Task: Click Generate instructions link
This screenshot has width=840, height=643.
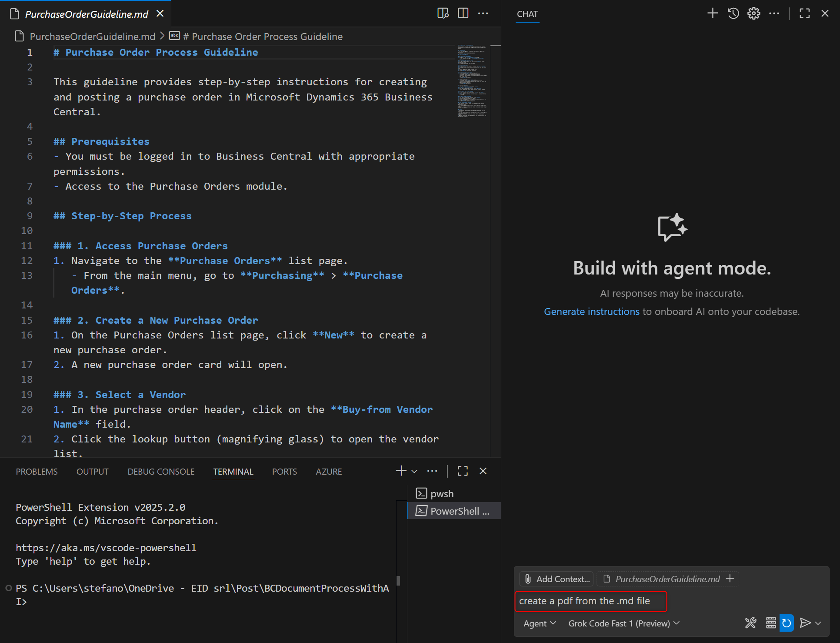Action: point(591,311)
